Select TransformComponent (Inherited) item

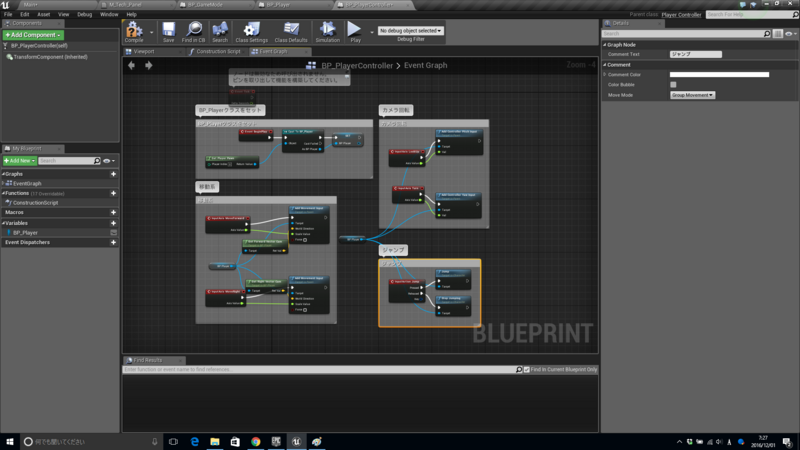pyautogui.click(x=50, y=57)
